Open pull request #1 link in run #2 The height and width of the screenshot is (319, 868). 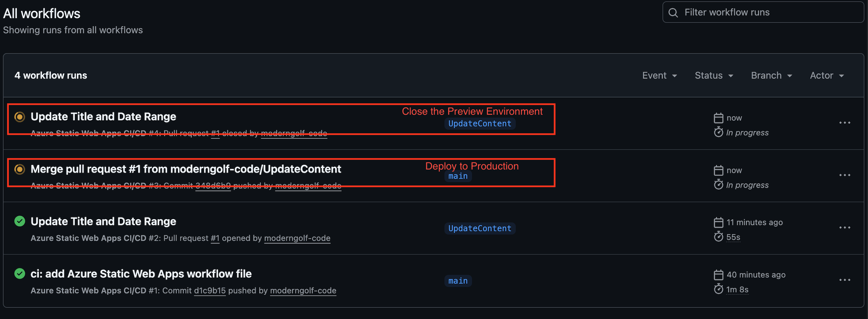coord(215,238)
